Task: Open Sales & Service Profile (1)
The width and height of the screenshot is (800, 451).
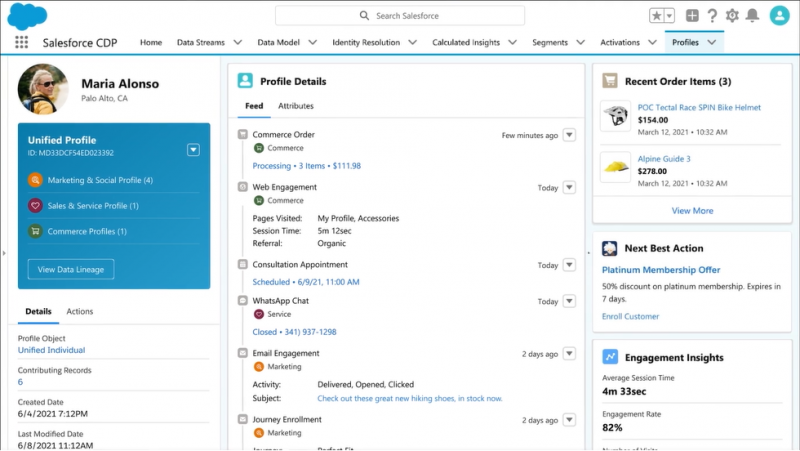Action: point(93,206)
